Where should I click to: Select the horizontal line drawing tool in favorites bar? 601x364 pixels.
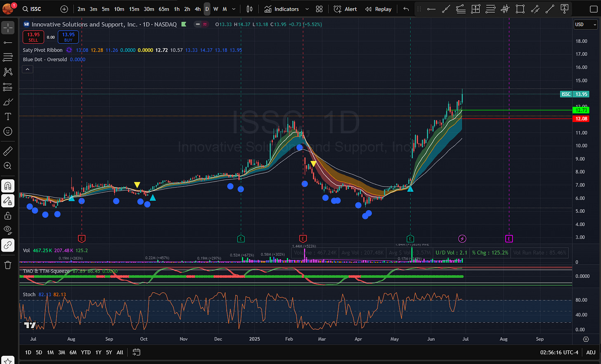(x=431, y=9)
